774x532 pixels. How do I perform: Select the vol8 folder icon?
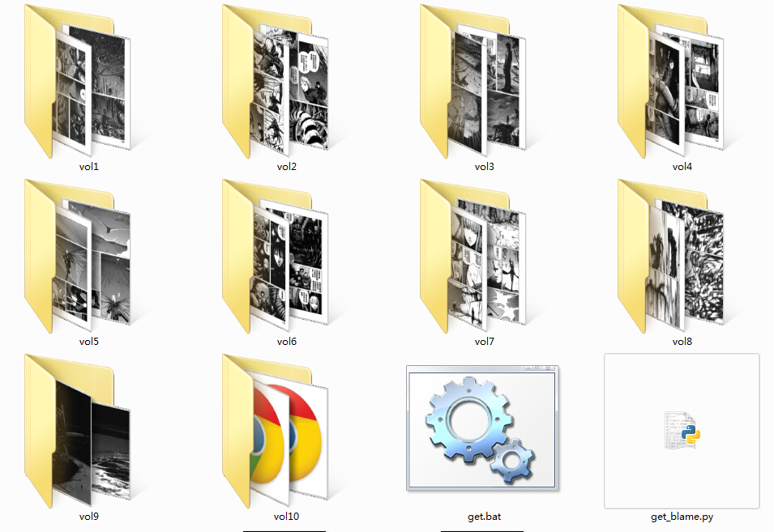pyautogui.click(x=671, y=257)
